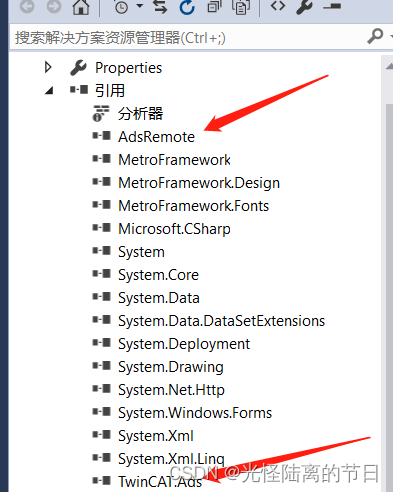Screen dimensions: 393x492
Task: Click the System.Xml reference icon
Action: coord(102,435)
